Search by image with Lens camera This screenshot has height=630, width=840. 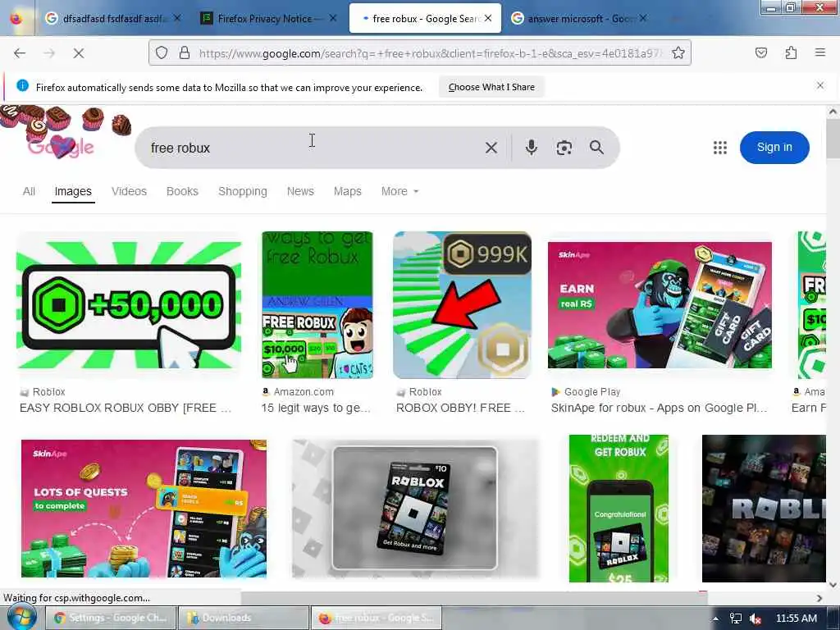(564, 148)
